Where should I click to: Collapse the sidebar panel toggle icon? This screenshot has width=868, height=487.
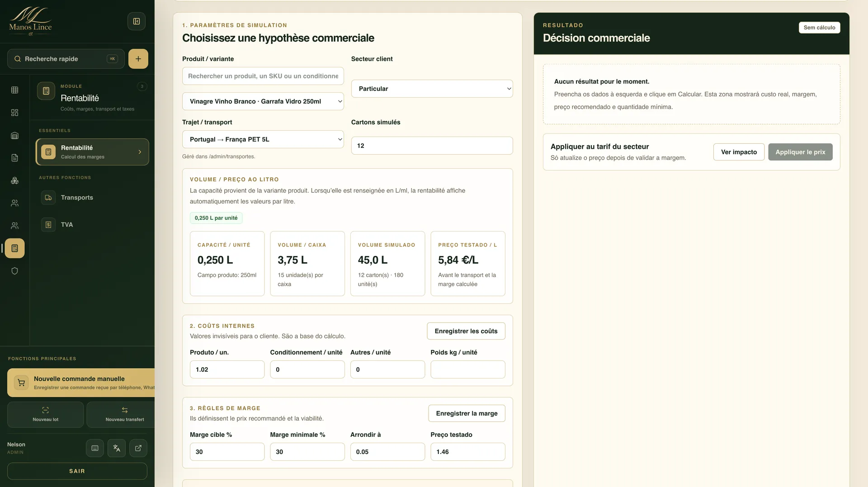tap(137, 21)
